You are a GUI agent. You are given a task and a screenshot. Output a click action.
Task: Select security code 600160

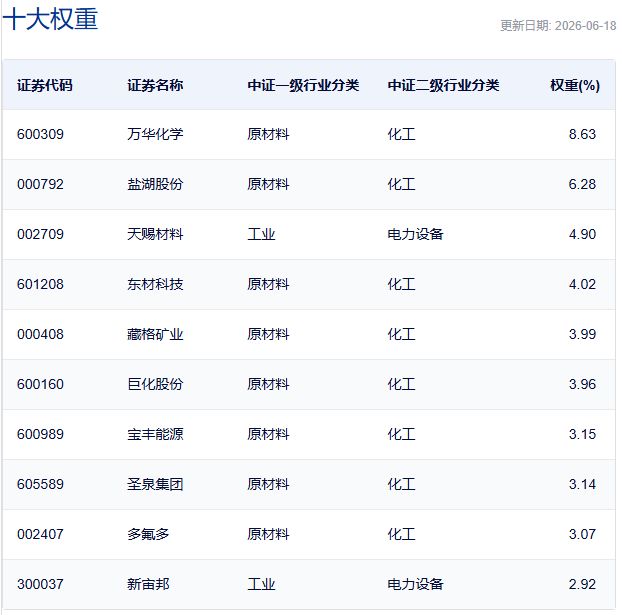40,384
